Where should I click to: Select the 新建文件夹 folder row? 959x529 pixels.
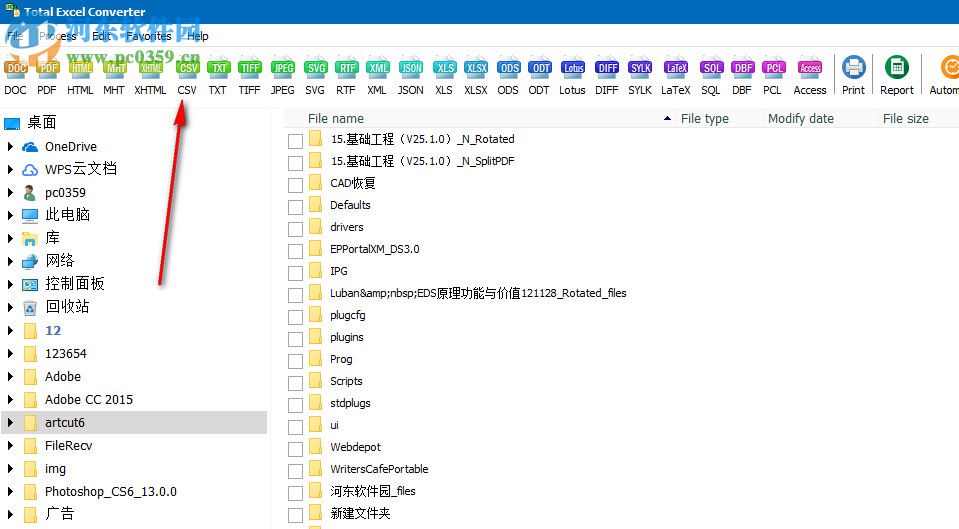click(x=360, y=513)
